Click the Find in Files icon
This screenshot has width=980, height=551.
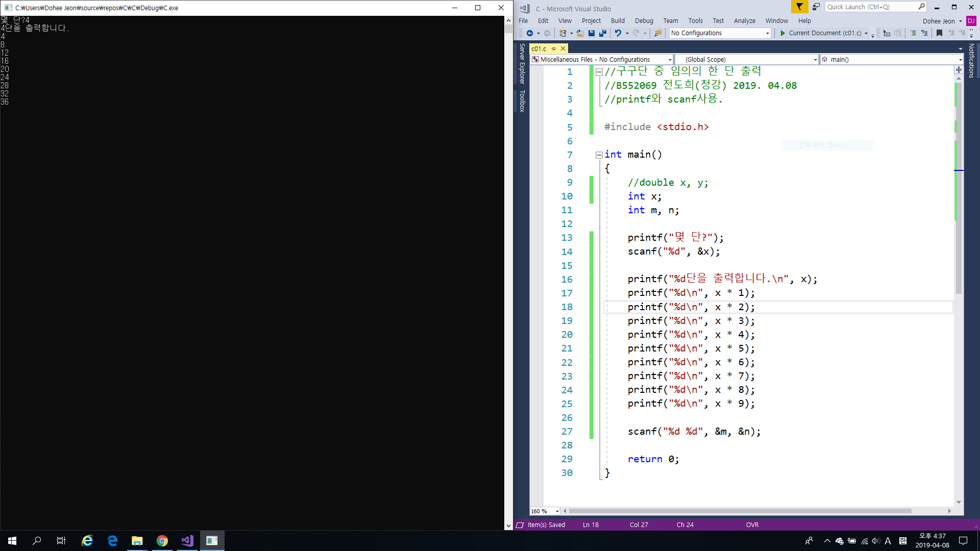pyautogui.click(x=658, y=33)
